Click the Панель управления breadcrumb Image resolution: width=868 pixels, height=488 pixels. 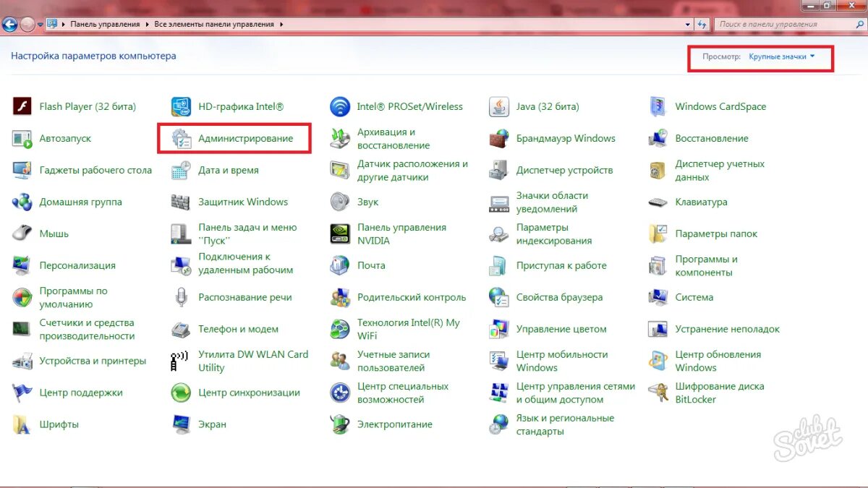click(105, 24)
